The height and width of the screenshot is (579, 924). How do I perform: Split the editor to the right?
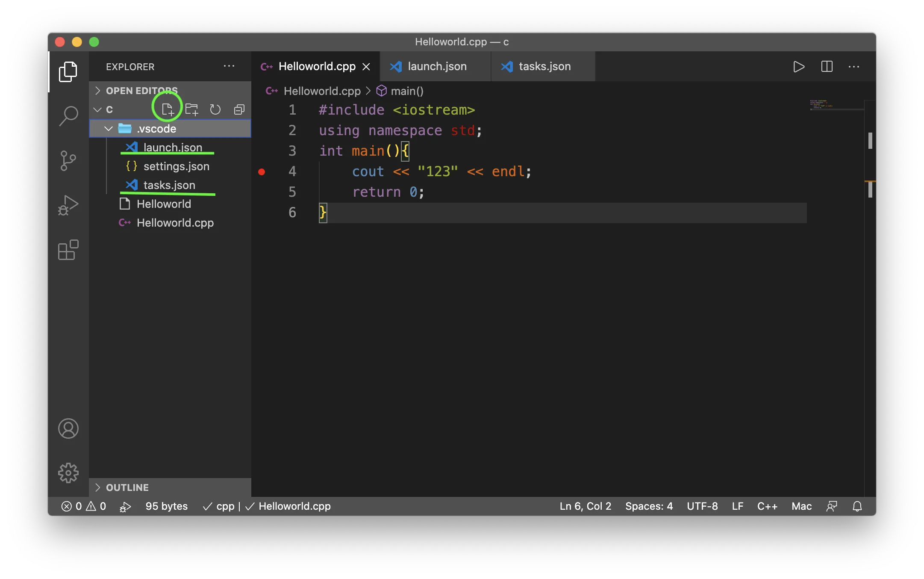(x=827, y=67)
